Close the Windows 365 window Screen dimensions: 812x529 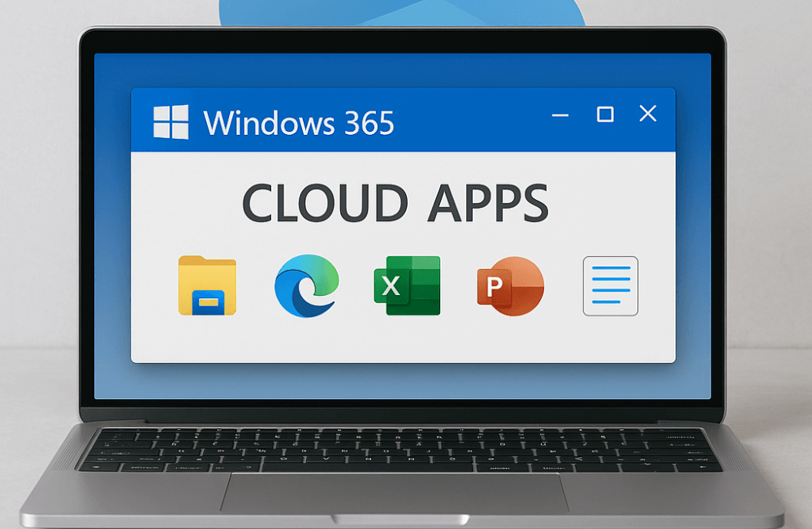648,114
